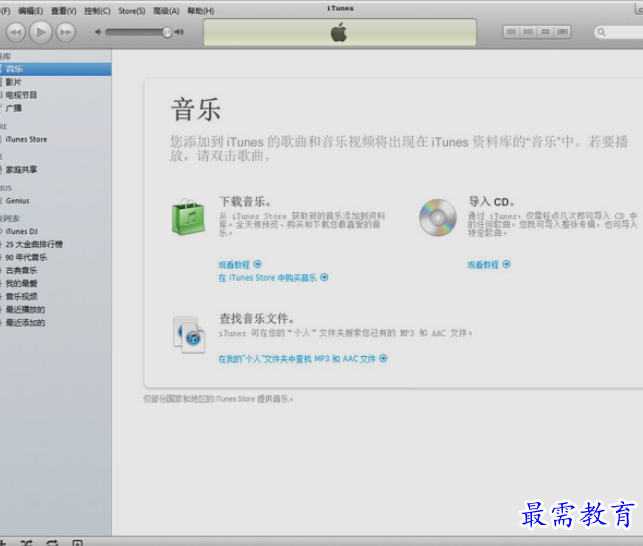643x546 pixels.
Task: Switch to Cover Flow view button
Action: click(562, 32)
